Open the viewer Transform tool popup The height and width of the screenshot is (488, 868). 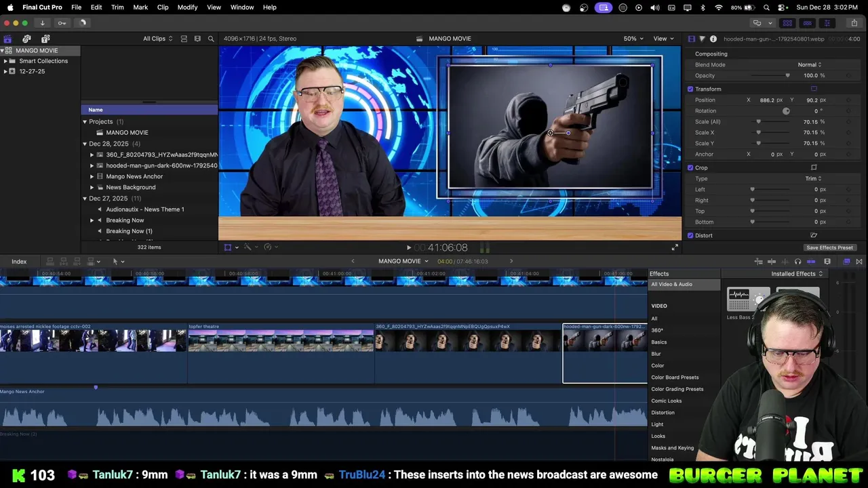pyautogui.click(x=231, y=247)
